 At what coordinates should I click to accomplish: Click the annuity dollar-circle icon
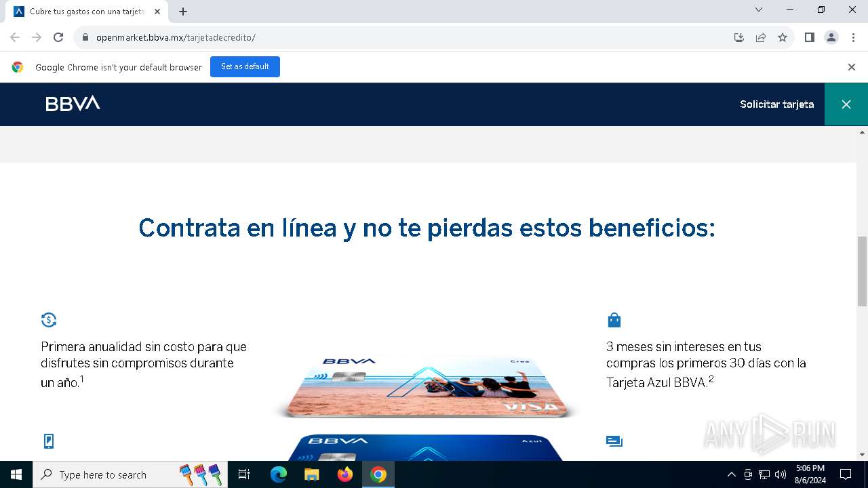(x=49, y=320)
